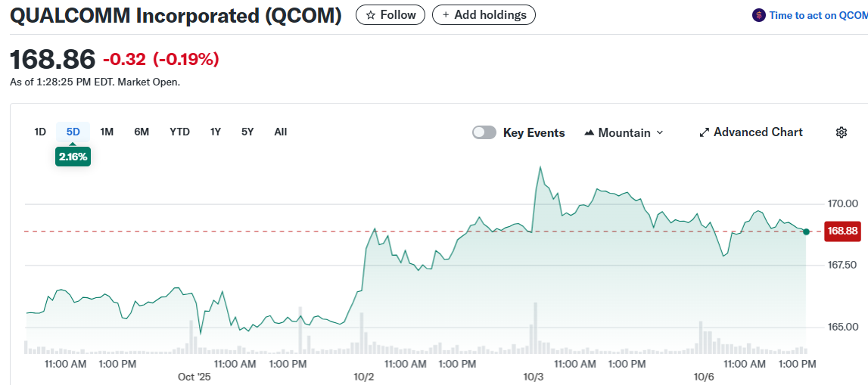Select the All time range
The height and width of the screenshot is (385, 868).
tap(280, 132)
